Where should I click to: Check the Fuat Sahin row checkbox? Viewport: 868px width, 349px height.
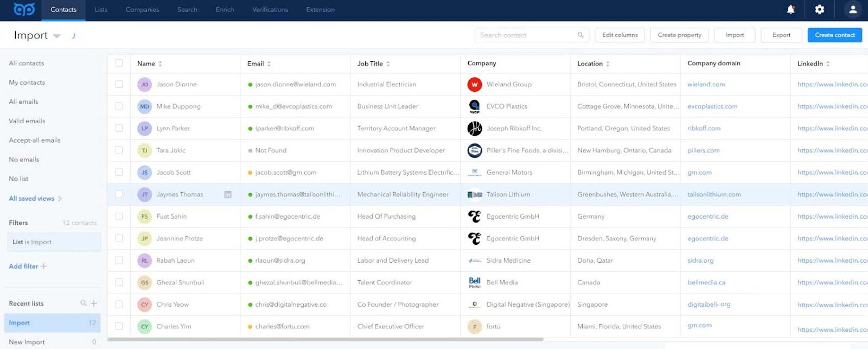(x=119, y=216)
